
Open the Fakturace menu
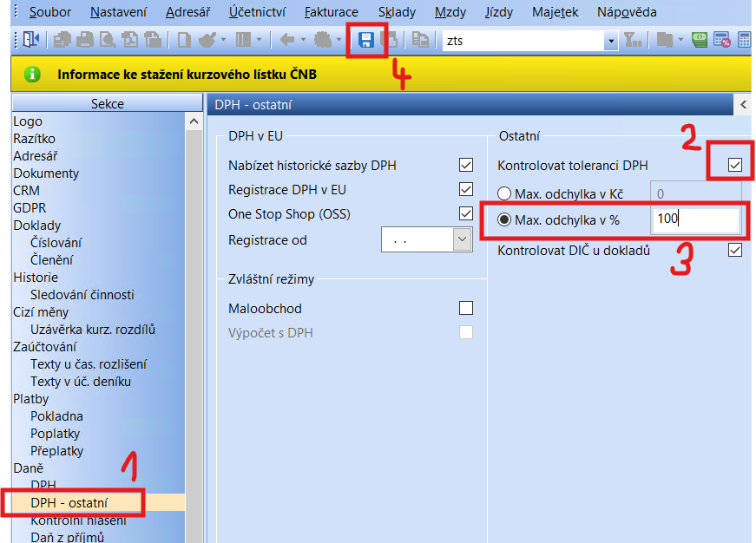[331, 12]
